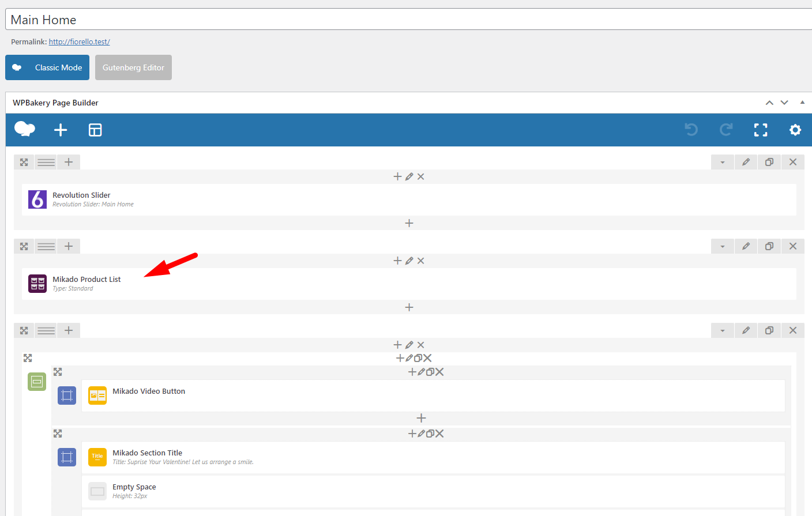812x516 pixels.
Task: Switch to Classic Mode
Action: click(47, 67)
